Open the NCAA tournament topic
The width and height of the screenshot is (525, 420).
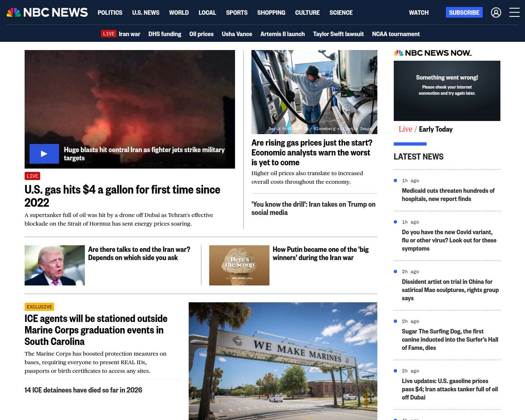tap(396, 34)
